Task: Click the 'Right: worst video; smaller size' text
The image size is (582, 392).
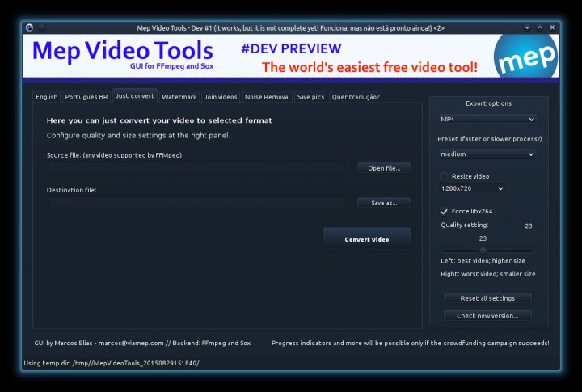Action: (x=488, y=274)
